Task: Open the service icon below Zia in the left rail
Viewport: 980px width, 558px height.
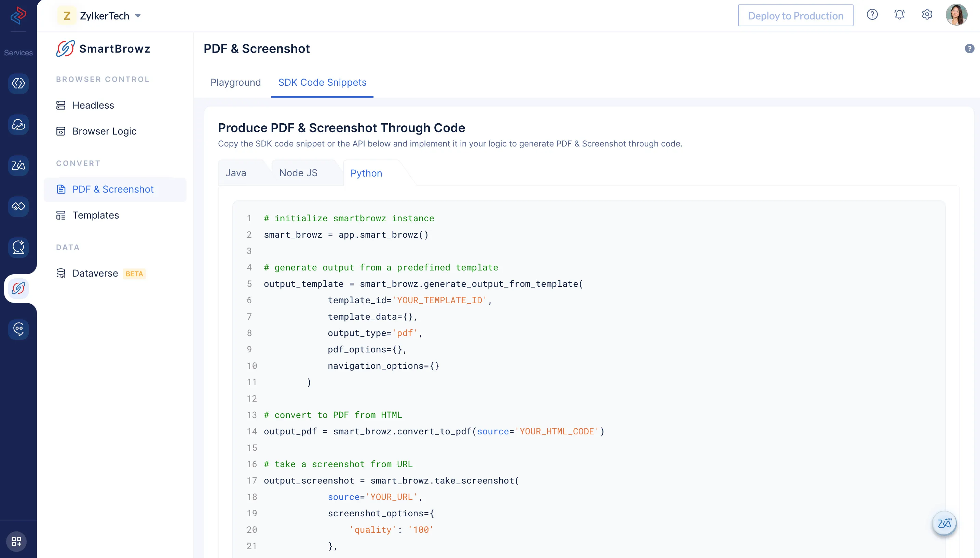Action: click(x=18, y=207)
